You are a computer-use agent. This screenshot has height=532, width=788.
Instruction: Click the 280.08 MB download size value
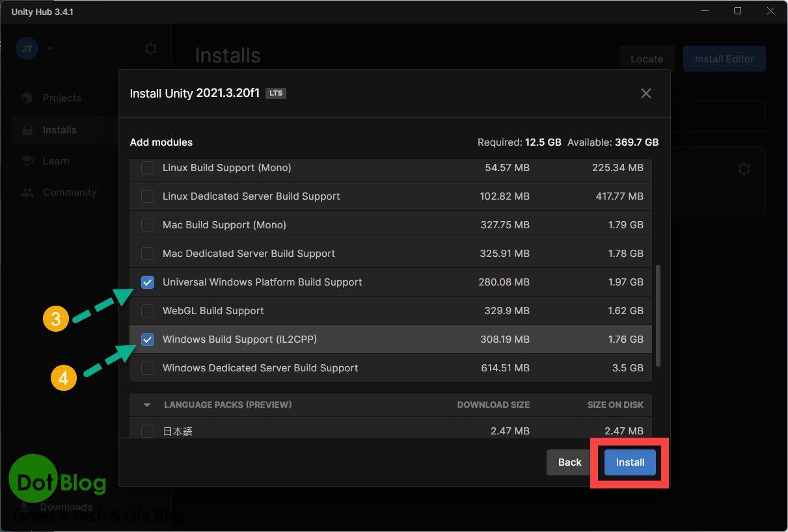click(504, 282)
